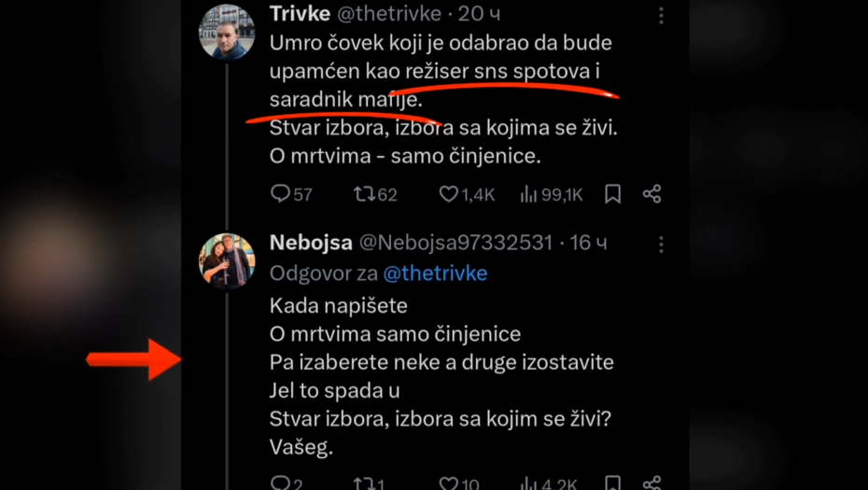This screenshot has height=490, width=868.
Task: Like Nebojsa's reply with the heart
Action: point(449,483)
